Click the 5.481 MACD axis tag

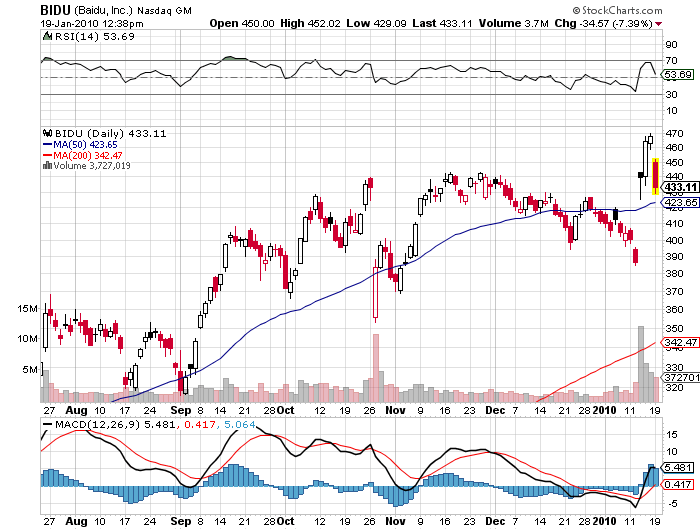(x=678, y=467)
